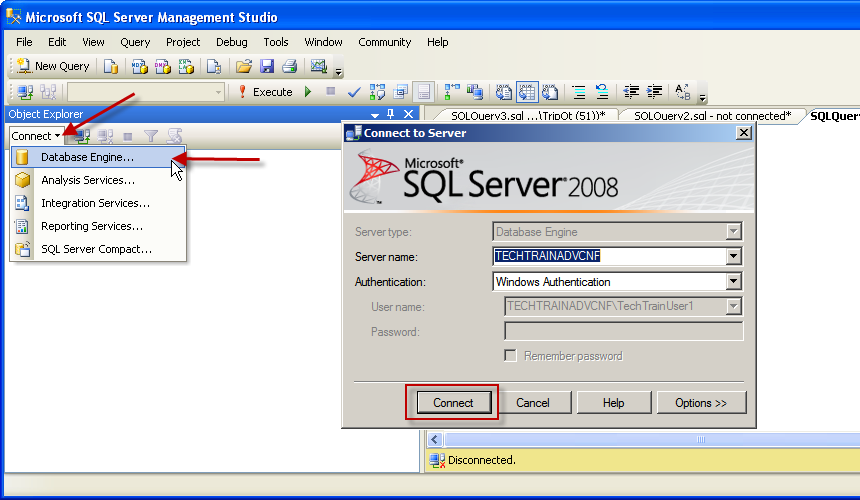
Task: Click the Parse checkmark icon
Action: 354,92
